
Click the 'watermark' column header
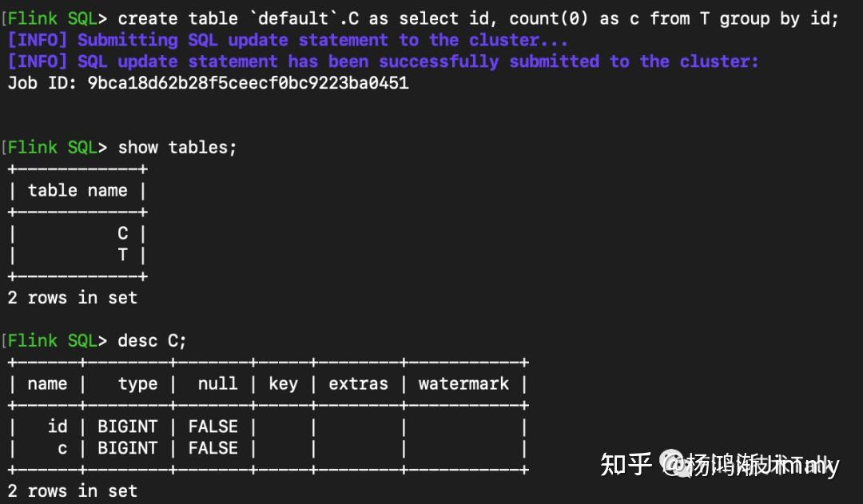coord(463,383)
